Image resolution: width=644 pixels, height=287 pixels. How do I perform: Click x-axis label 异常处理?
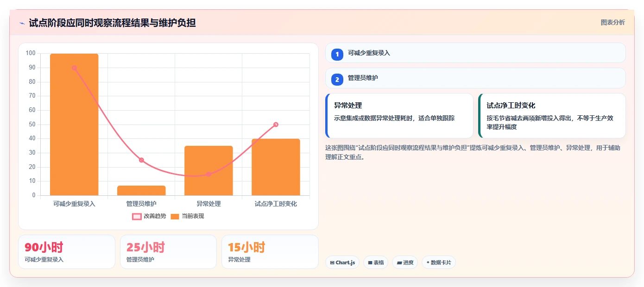(208, 204)
